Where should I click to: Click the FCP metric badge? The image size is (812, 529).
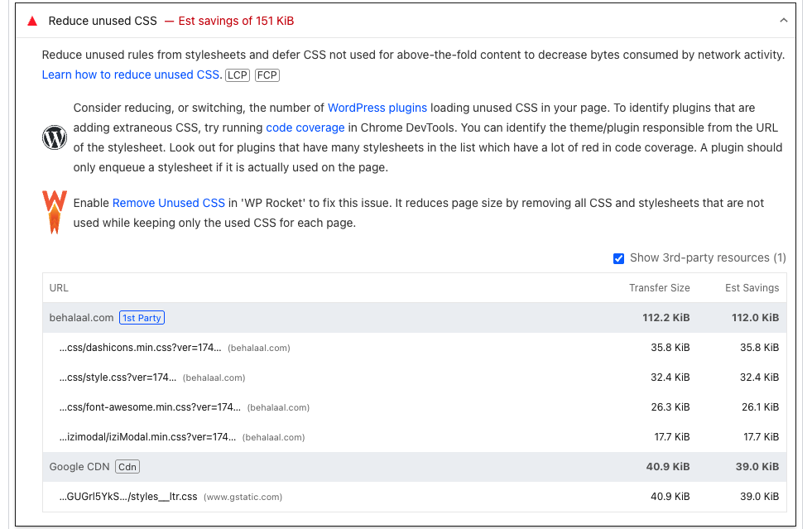pos(267,75)
